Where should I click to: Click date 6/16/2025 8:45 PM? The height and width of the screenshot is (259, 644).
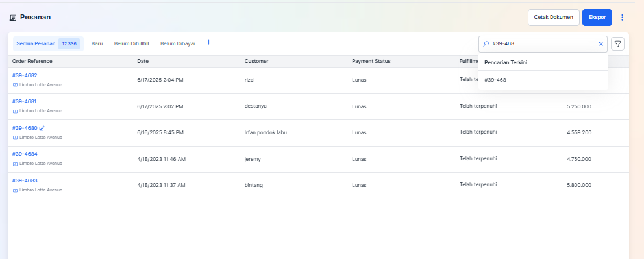[160, 132]
